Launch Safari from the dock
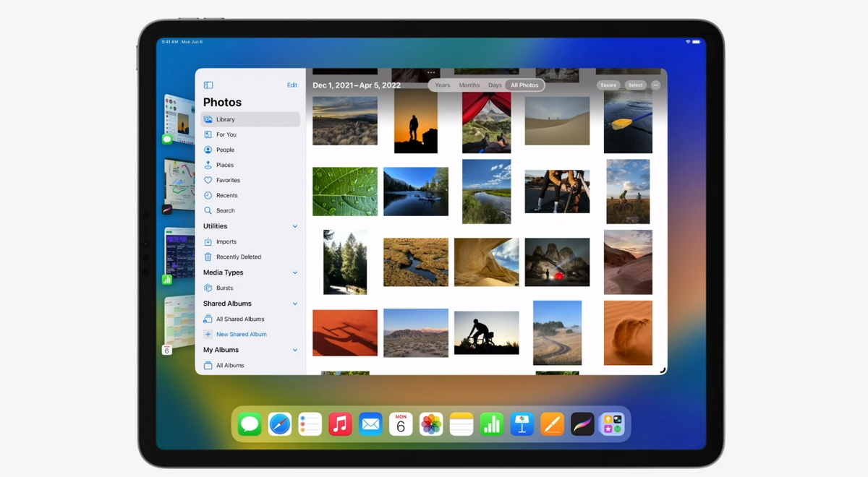 click(x=280, y=424)
